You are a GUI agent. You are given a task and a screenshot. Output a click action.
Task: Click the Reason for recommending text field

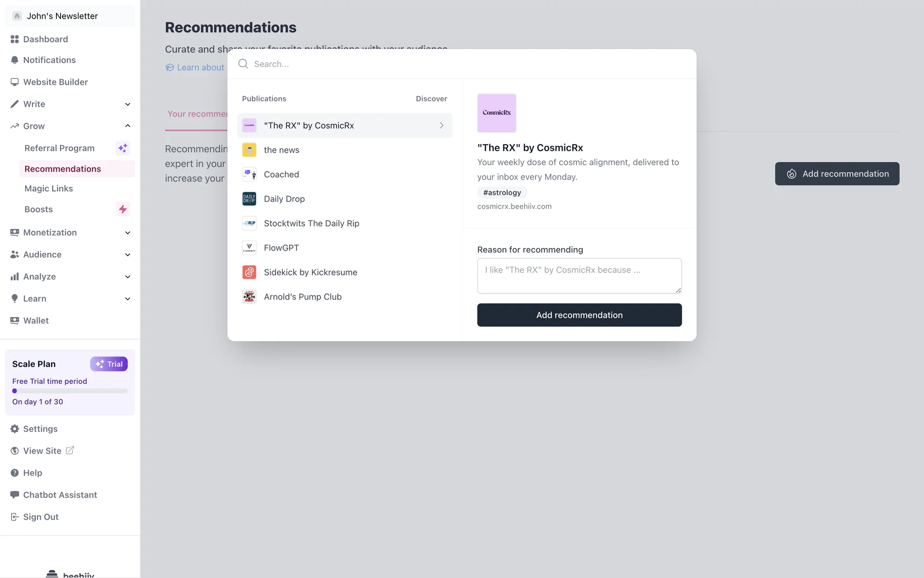point(579,276)
